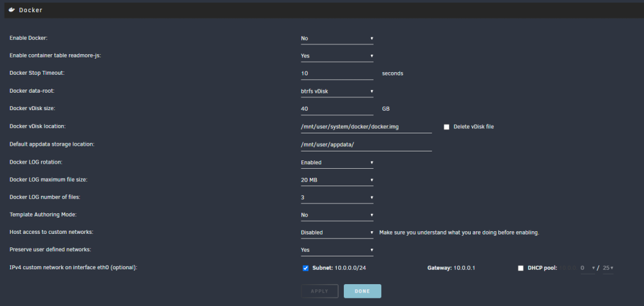Viewport: 644px width, 306px height.
Task: Open Preserve user defined networks dropdown
Action: 337,250
